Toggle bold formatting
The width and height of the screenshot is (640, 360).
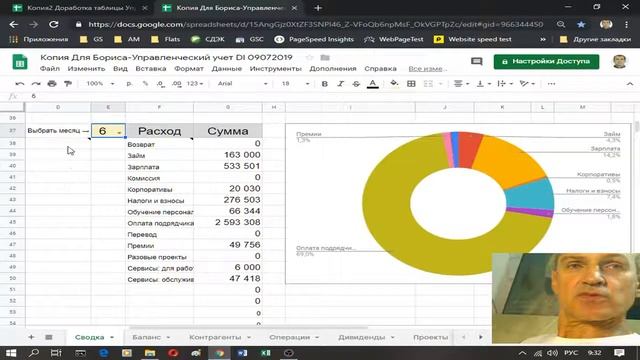coord(324,84)
